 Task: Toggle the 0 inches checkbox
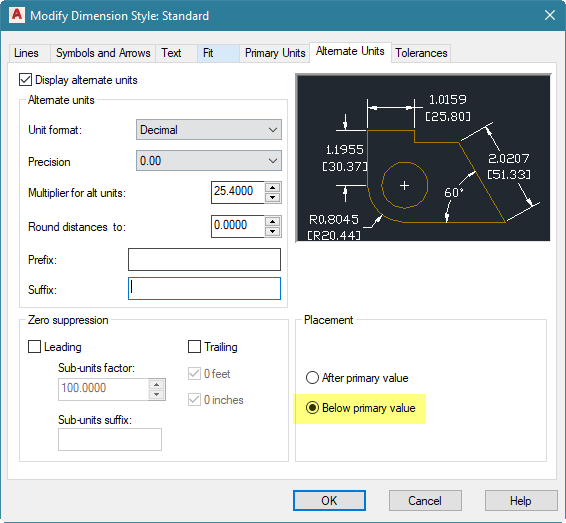(194, 400)
